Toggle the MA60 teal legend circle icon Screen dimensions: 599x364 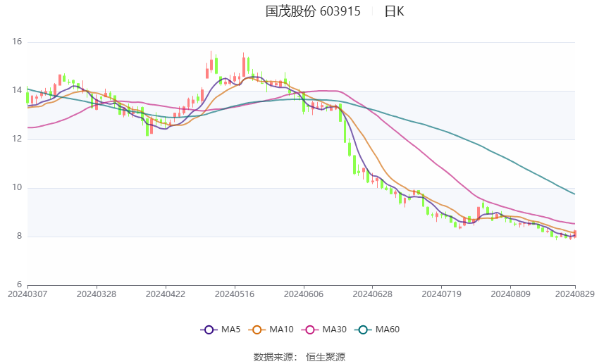[363, 330]
